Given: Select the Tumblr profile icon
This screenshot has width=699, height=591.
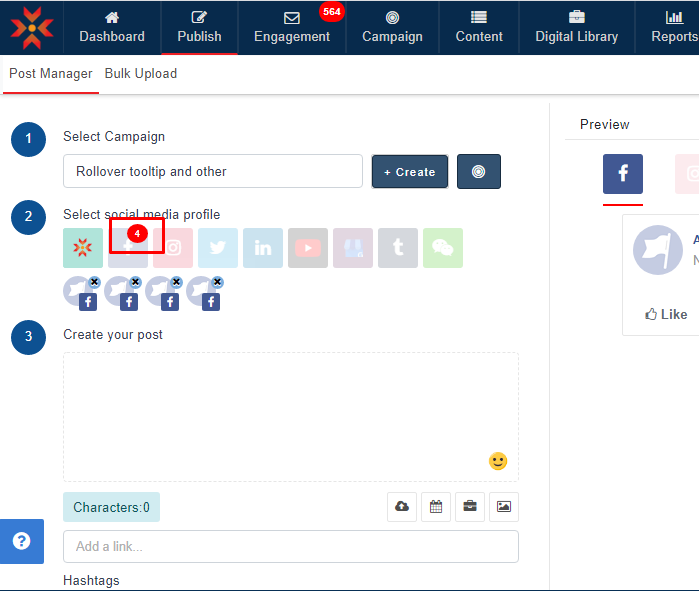Looking at the screenshot, I should click(x=398, y=248).
